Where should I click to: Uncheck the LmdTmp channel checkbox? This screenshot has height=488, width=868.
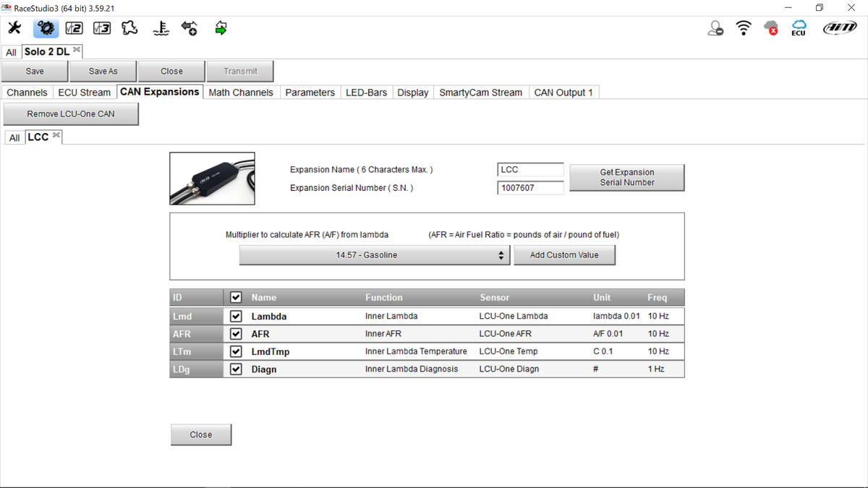tap(235, 351)
